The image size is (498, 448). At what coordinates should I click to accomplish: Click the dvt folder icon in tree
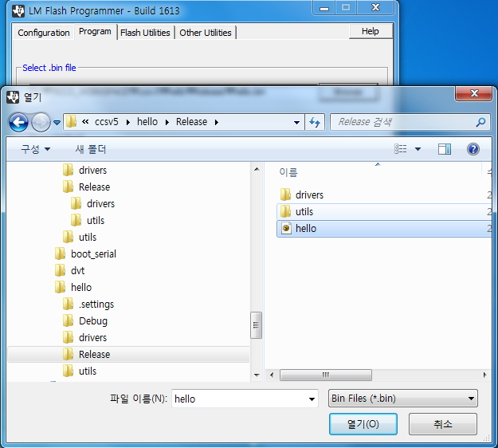click(x=61, y=271)
